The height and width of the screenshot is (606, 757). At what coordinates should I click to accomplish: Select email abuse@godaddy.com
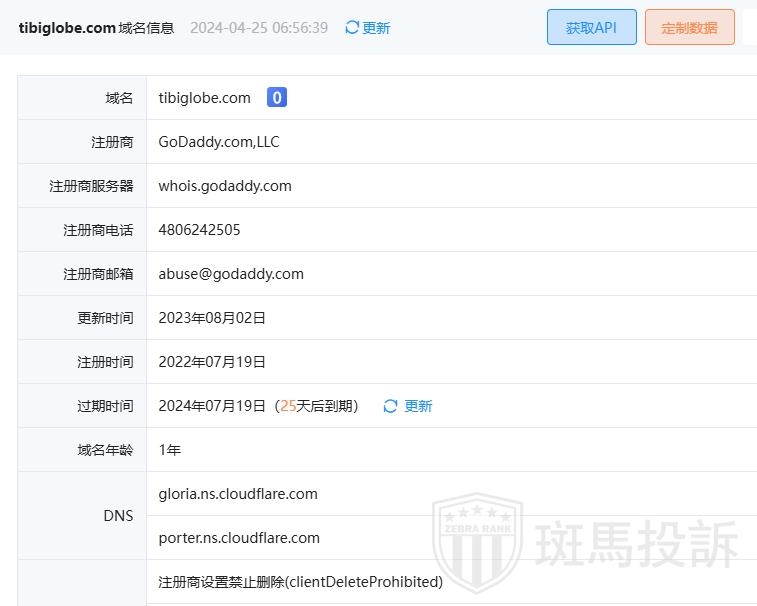tap(231, 274)
